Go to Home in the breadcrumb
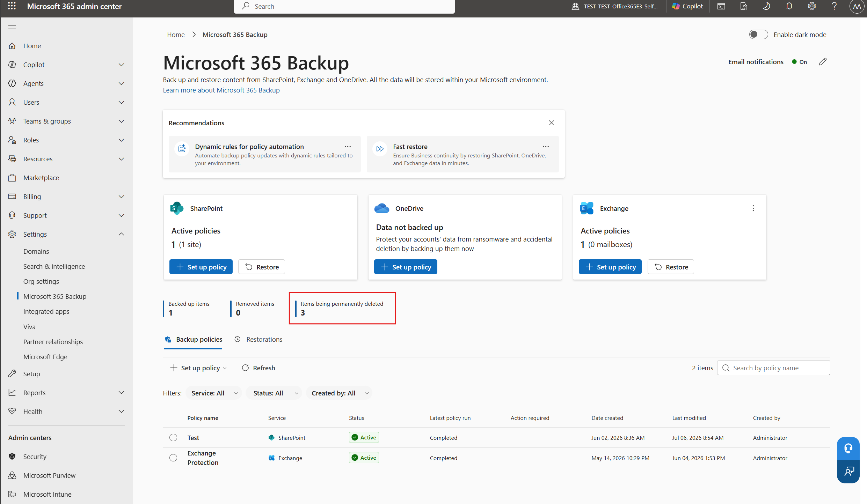This screenshot has width=867, height=504. 176,35
